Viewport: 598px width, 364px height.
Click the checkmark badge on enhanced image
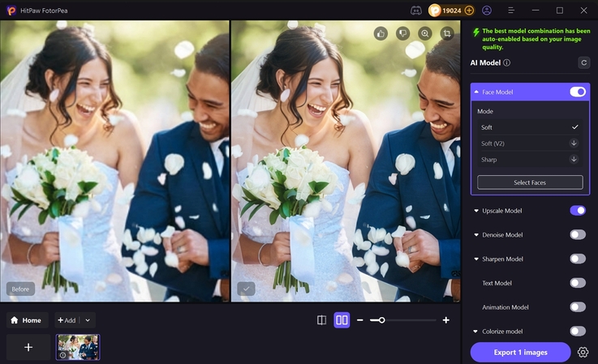[x=246, y=289]
